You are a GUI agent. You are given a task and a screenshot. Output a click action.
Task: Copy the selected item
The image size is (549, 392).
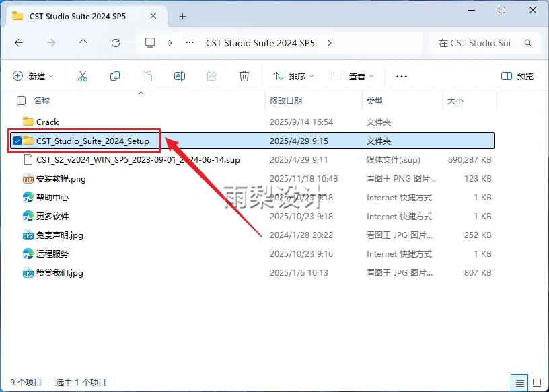point(115,76)
